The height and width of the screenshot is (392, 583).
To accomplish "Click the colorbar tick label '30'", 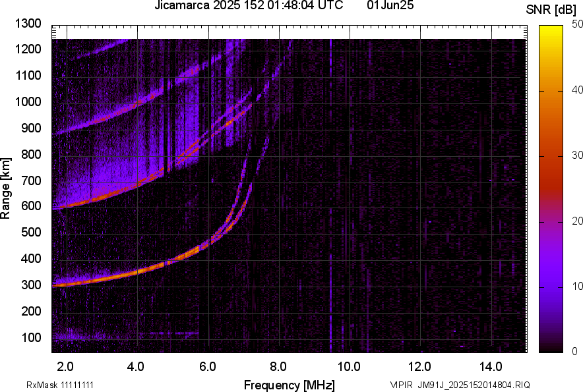I will click(578, 155).
